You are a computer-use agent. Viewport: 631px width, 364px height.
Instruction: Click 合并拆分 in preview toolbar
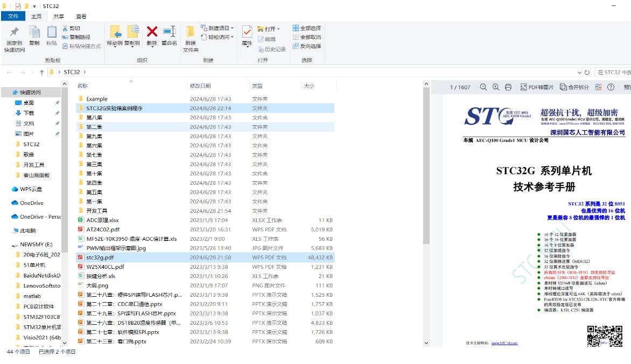tap(574, 87)
